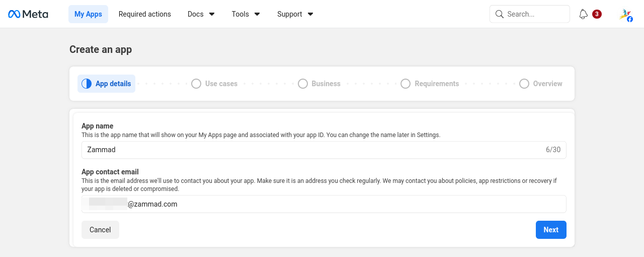Open the Support menu
This screenshot has height=257, width=644.
tap(295, 14)
